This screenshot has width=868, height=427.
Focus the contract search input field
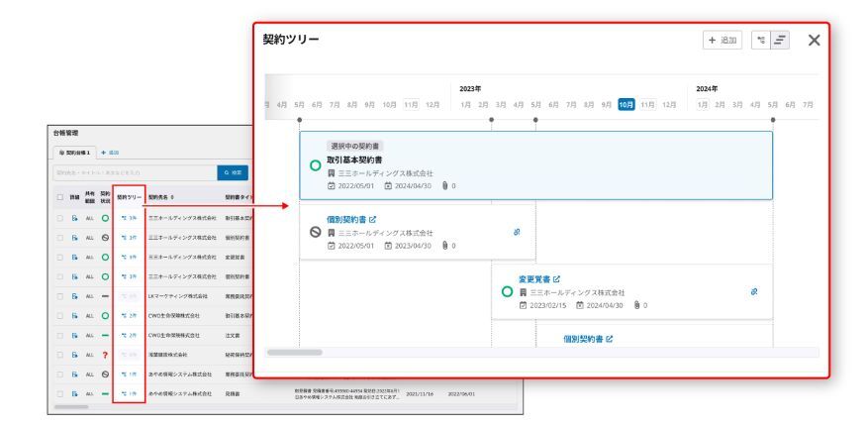coord(135,172)
